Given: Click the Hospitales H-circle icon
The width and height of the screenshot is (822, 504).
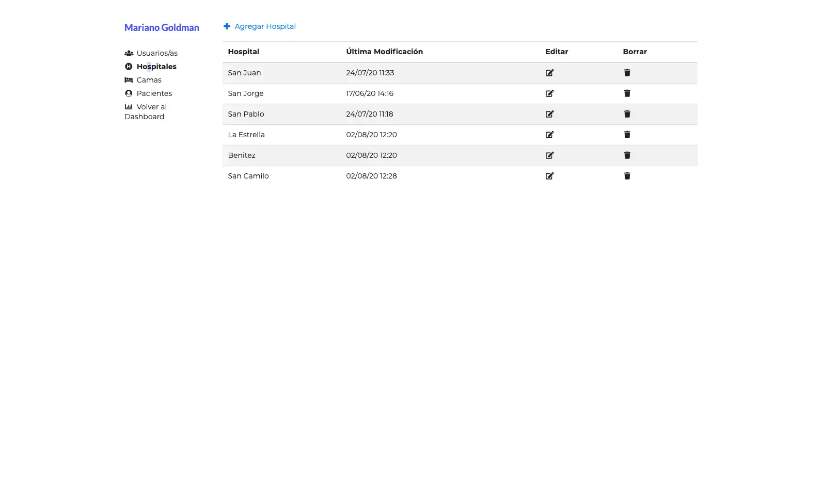Looking at the screenshot, I should 129,67.
